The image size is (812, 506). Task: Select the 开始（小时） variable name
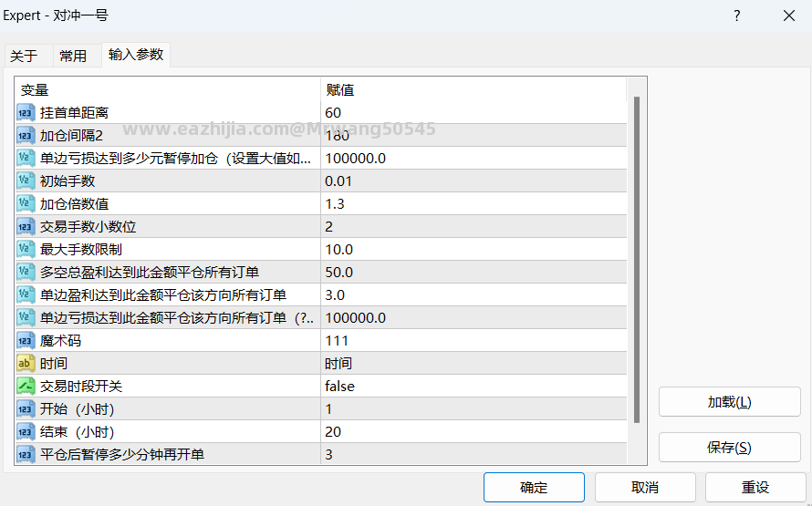pyautogui.click(x=78, y=408)
